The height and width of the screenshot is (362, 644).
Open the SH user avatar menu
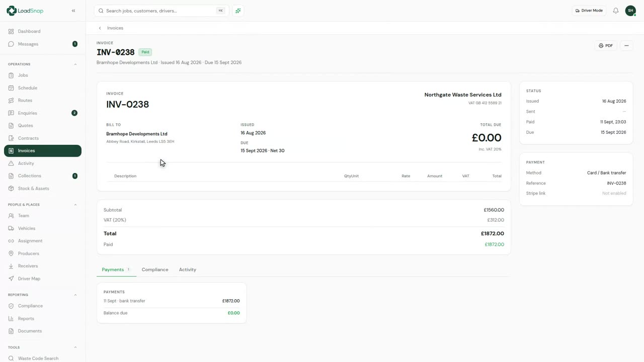pos(630,11)
